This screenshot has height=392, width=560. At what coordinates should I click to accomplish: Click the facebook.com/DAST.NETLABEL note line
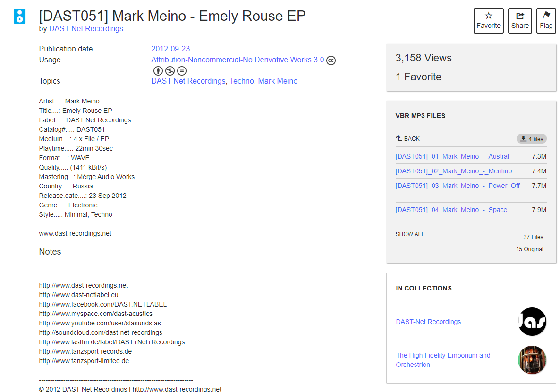pyautogui.click(x=103, y=304)
